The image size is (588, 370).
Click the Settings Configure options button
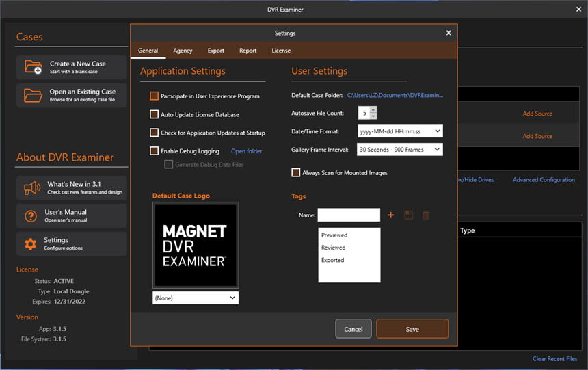(71, 244)
